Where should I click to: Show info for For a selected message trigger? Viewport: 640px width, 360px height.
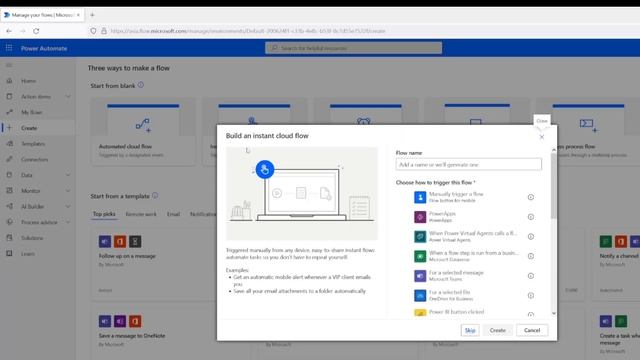[x=531, y=276]
